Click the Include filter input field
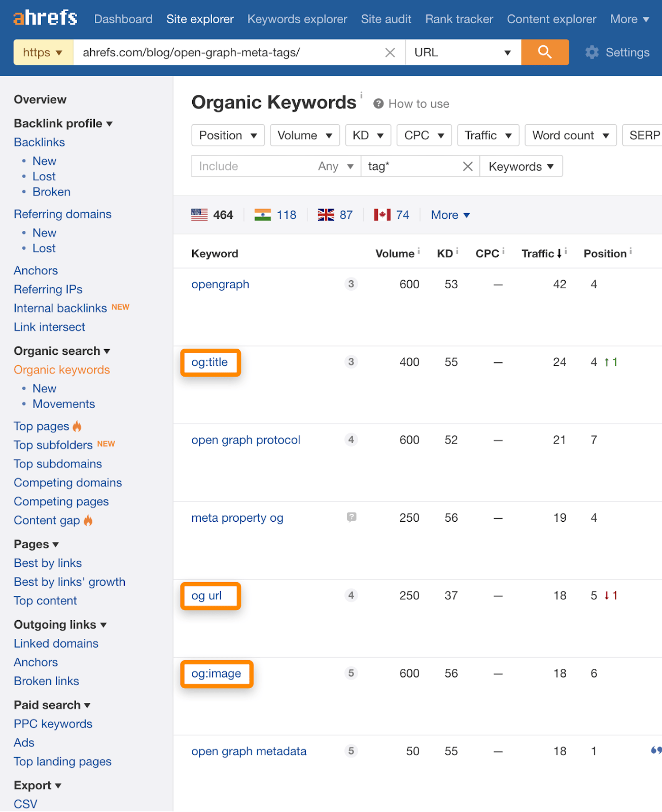The image size is (662, 812). pos(254,166)
